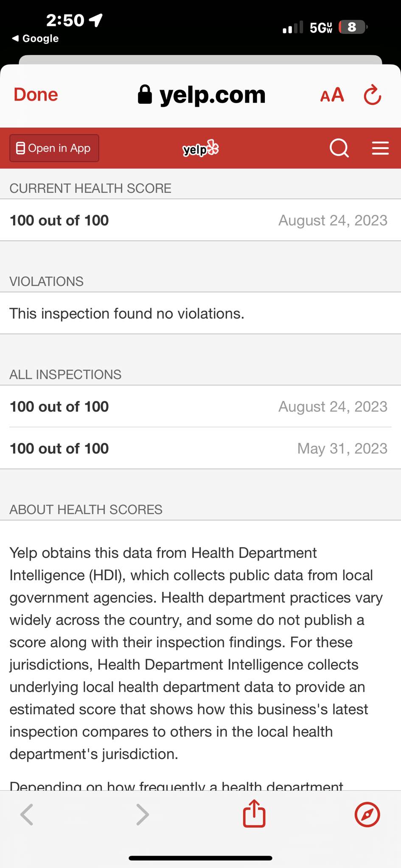Tap the battery indicator in status bar
401x868 pixels.
tap(353, 27)
